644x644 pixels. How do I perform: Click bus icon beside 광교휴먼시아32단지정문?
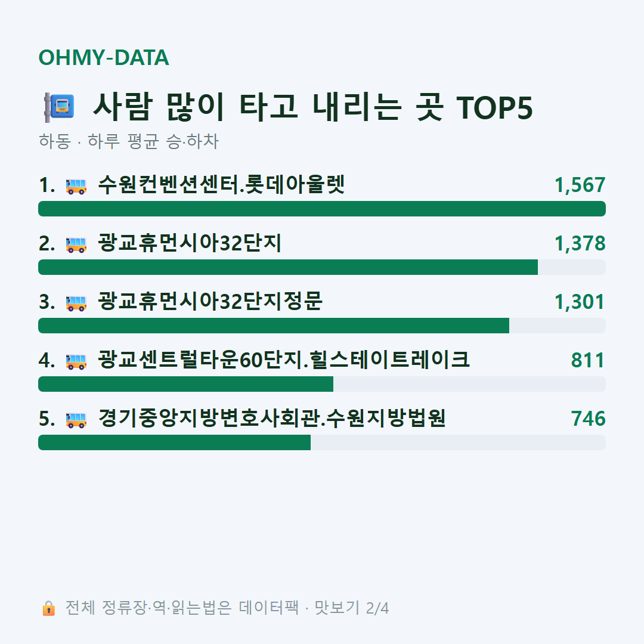click(x=76, y=303)
